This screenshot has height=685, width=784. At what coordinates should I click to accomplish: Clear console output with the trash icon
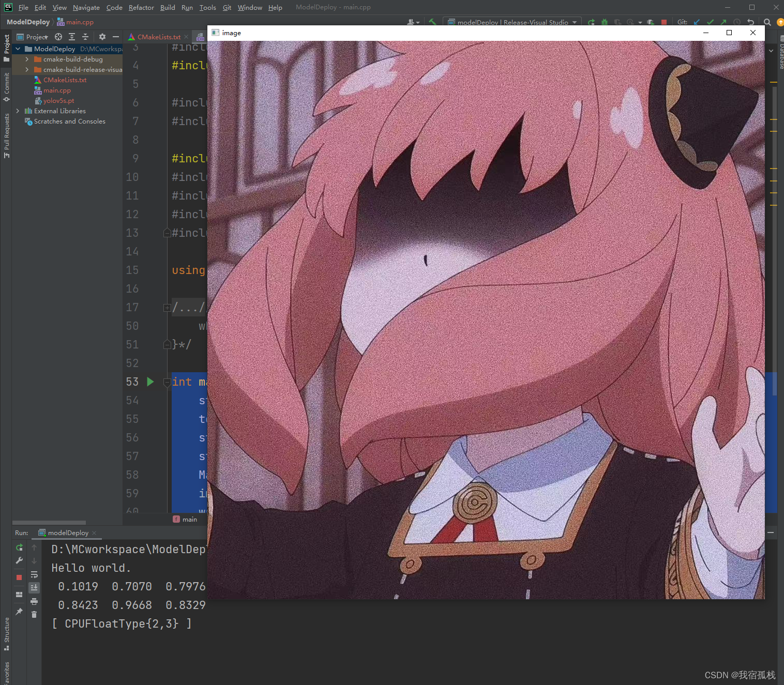click(34, 615)
